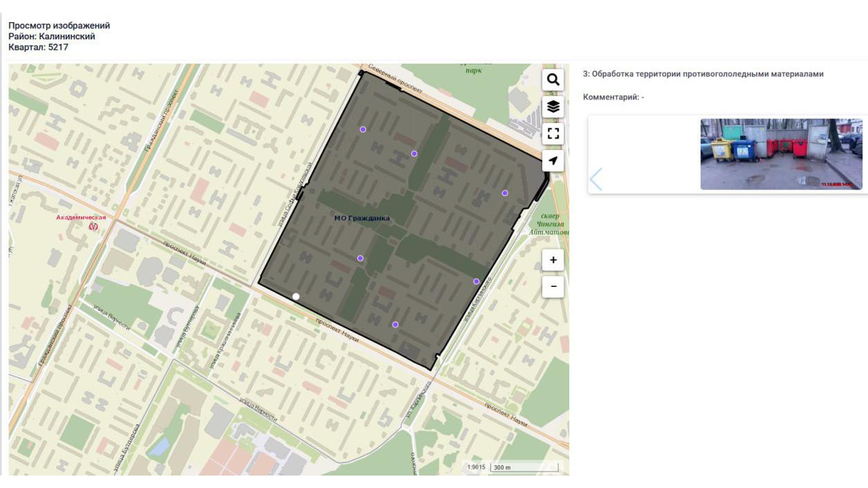This screenshot has width=868, height=488.
Task: Open the map layers switcher
Action: click(553, 106)
